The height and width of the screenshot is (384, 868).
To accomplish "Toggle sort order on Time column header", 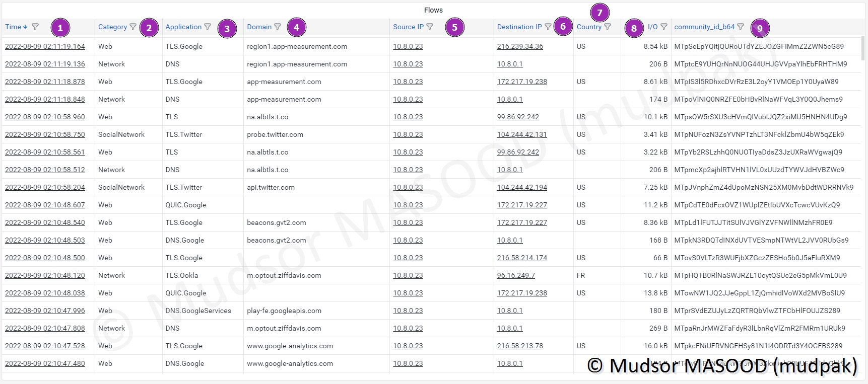I will click(x=14, y=27).
